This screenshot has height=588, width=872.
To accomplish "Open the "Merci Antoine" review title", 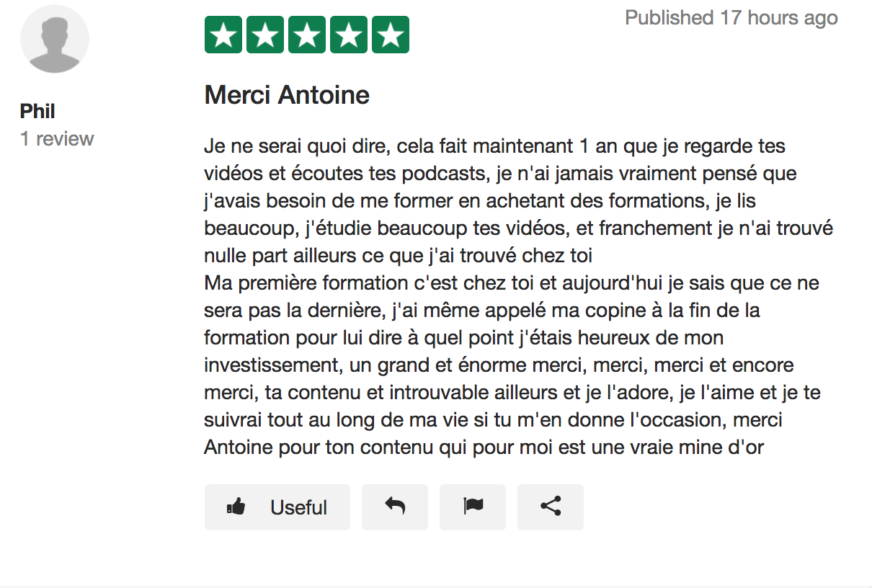I will 287,95.
